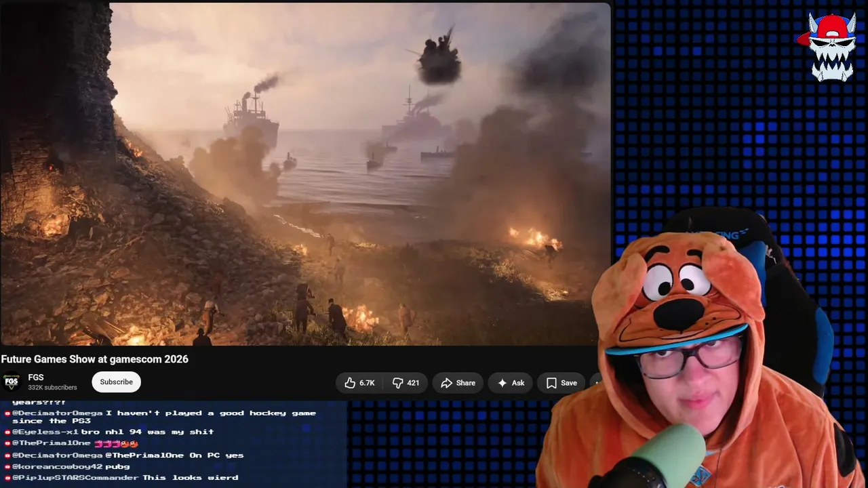This screenshot has width=868, height=488.
Task: Like the Future Games Show video
Action: pyautogui.click(x=359, y=383)
